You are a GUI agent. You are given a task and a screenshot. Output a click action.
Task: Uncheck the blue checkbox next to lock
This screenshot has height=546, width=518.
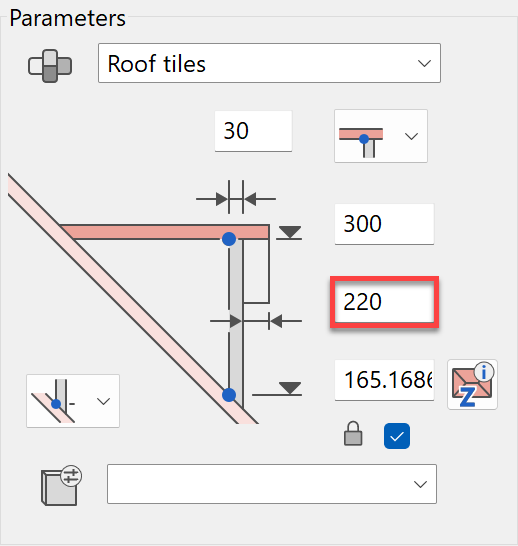click(397, 436)
